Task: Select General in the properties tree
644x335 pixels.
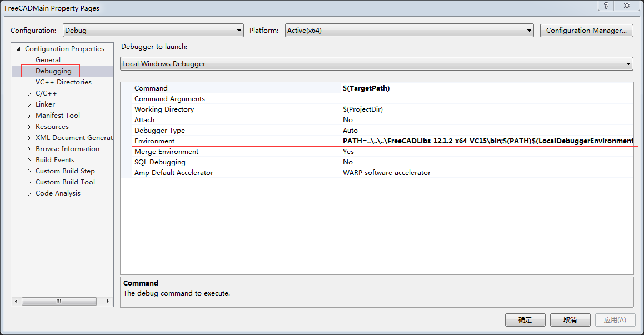Action: (x=48, y=60)
